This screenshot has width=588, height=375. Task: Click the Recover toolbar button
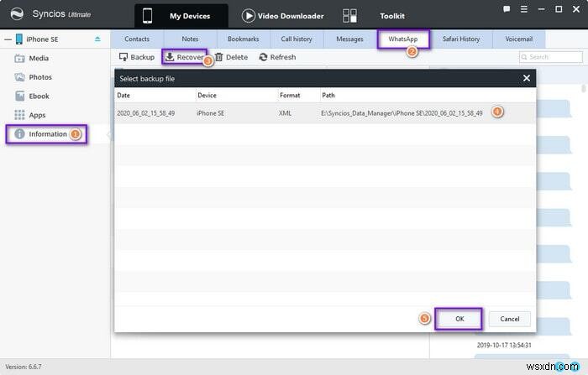(x=185, y=57)
